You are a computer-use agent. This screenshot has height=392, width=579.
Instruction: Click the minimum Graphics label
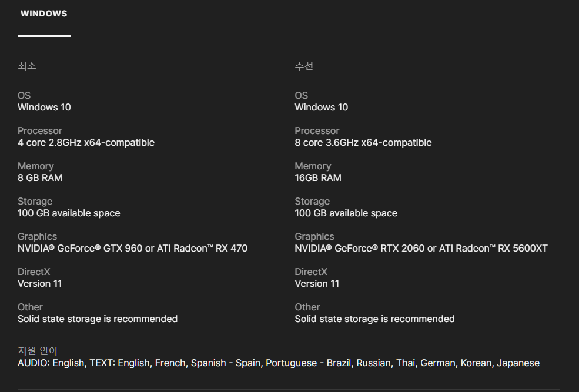tap(37, 237)
